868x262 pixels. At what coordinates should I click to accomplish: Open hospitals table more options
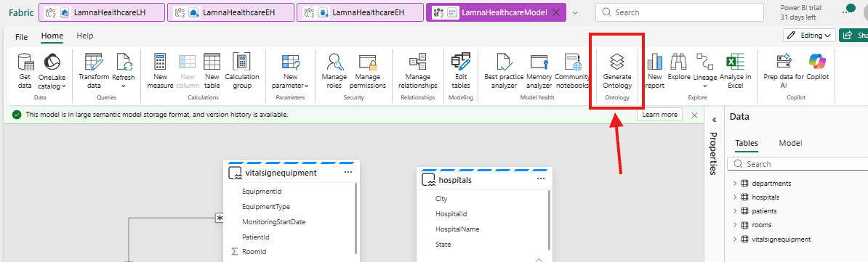(541, 179)
